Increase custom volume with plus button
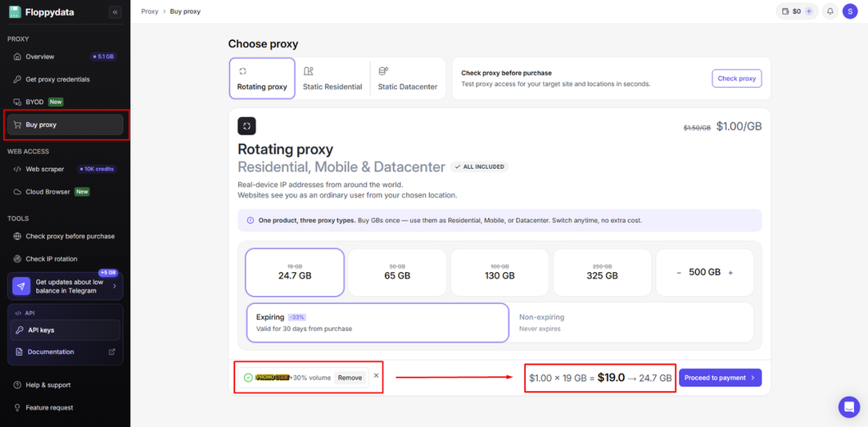868x427 pixels. 730,273
